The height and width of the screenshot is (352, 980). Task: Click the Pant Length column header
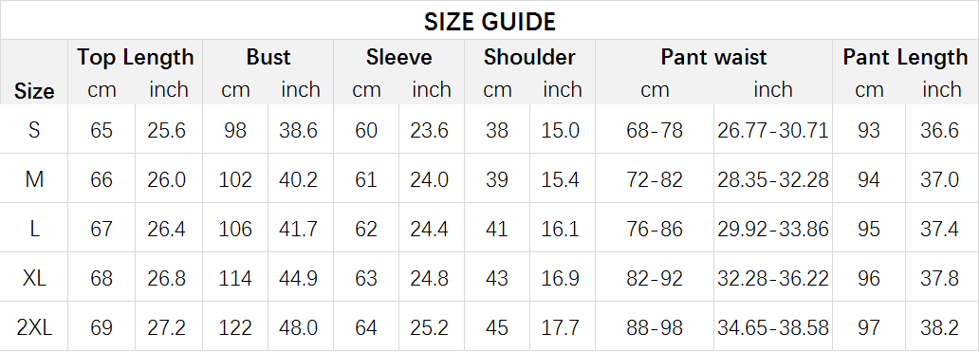[905, 57]
